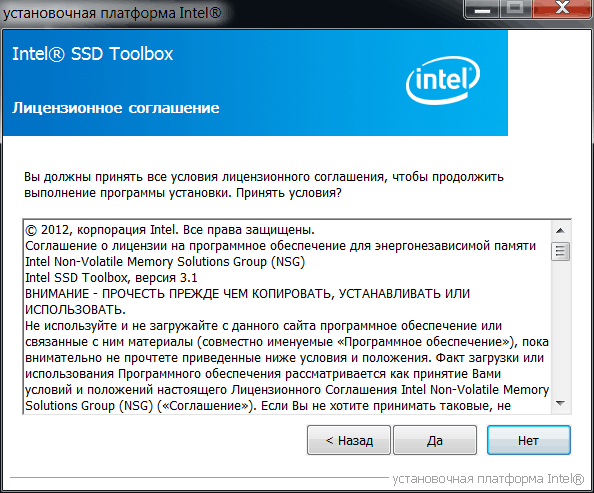Screen dimensions: 594x493
Task: Click the 'Intel SSD Toolbox, версия 3.1' line
Action: [111, 278]
